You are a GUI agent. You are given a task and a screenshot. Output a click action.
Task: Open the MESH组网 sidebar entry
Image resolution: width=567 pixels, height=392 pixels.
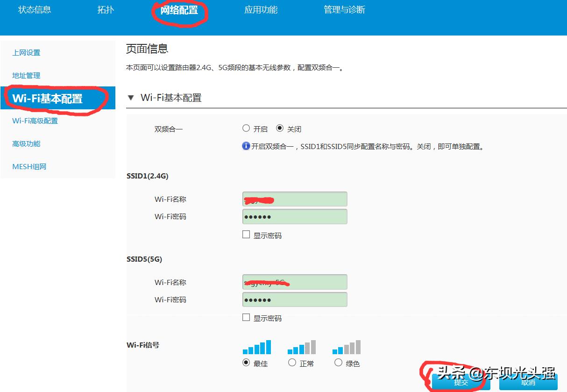pyautogui.click(x=29, y=166)
